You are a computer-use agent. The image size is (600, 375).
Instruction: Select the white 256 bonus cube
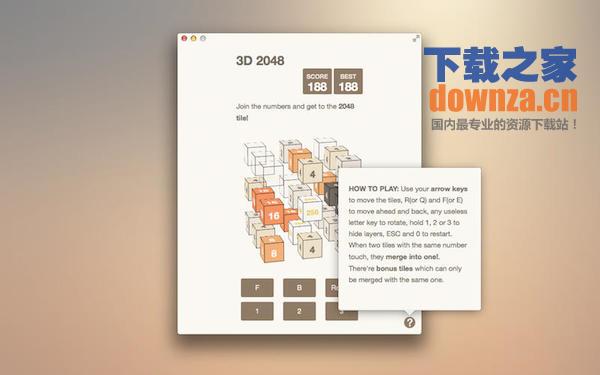(311, 210)
